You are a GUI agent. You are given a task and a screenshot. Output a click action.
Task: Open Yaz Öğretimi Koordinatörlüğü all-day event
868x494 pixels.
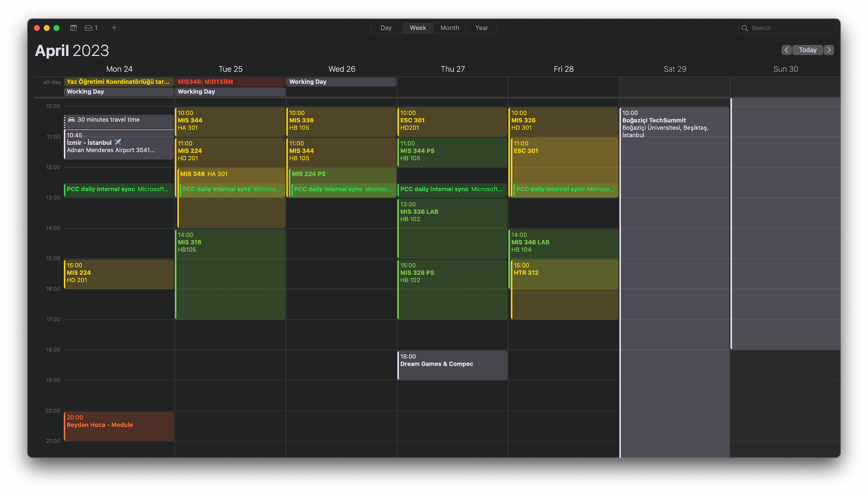click(119, 82)
